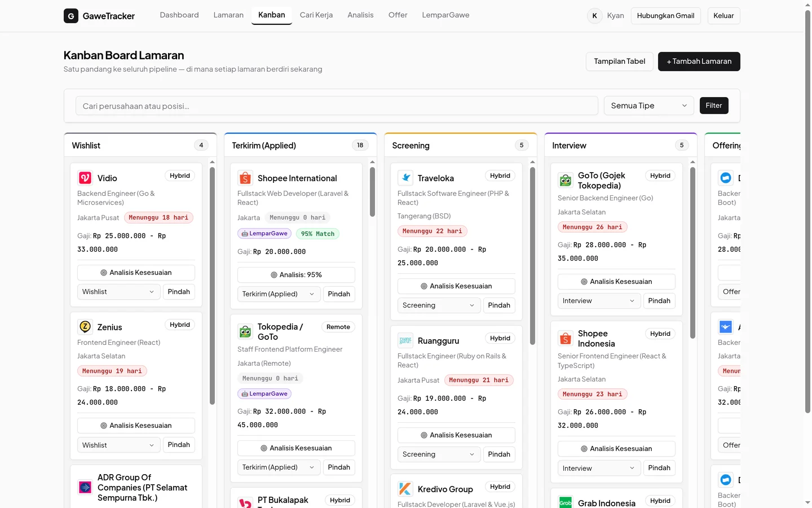The height and width of the screenshot is (508, 812).
Task: Open the Zenius card status dropdown
Action: [x=118, y=445]
